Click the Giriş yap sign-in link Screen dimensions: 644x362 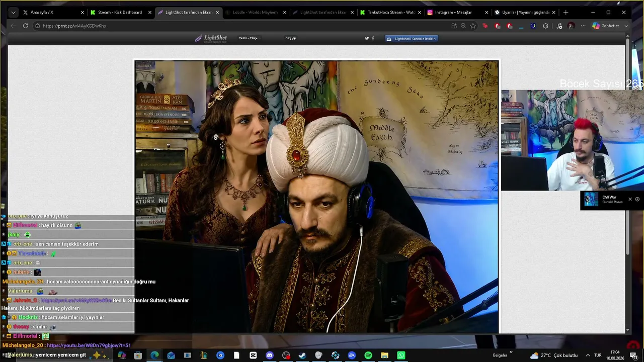coord(291,38)
